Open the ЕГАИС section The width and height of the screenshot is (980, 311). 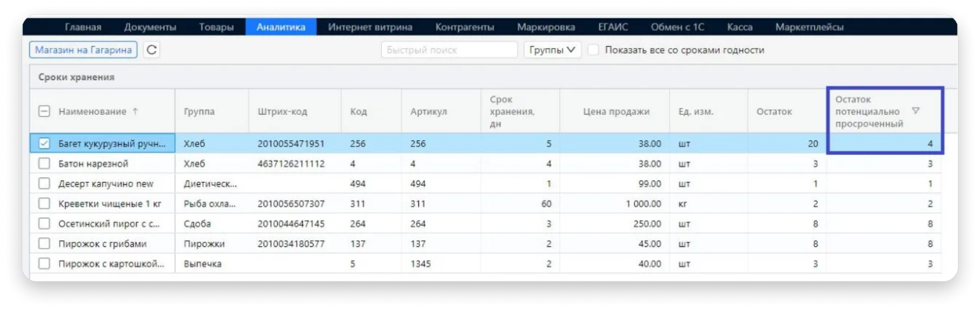(613, 27)
